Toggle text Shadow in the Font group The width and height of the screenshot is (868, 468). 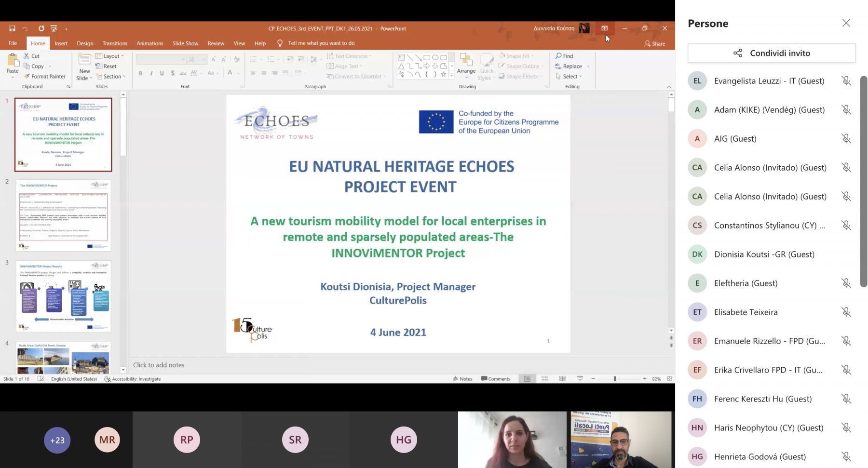172,73
